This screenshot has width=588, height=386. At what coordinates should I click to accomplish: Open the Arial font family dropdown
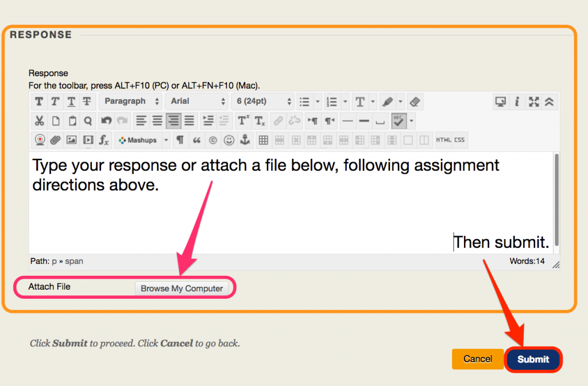[198, 102]
